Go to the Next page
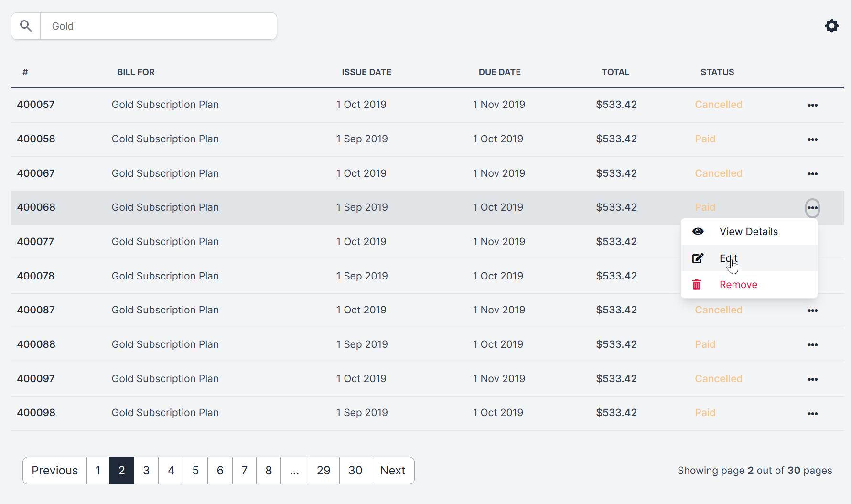851x504 pixels. click(x=392, y=471)
